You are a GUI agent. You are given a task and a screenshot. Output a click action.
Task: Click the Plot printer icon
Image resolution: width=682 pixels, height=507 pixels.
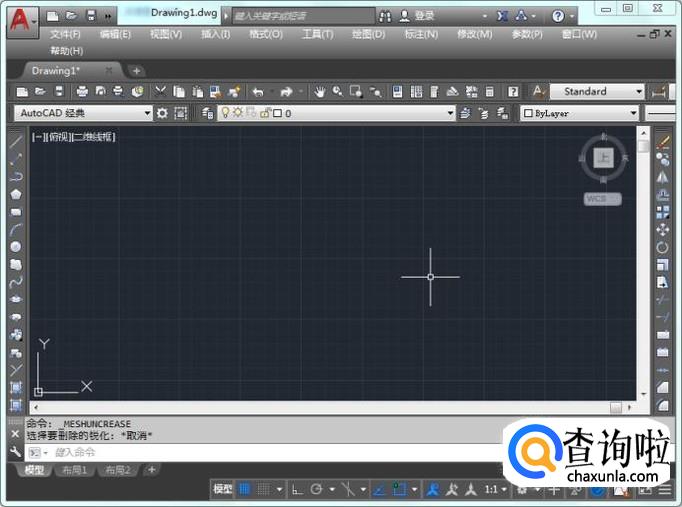[x=82, y=91]
